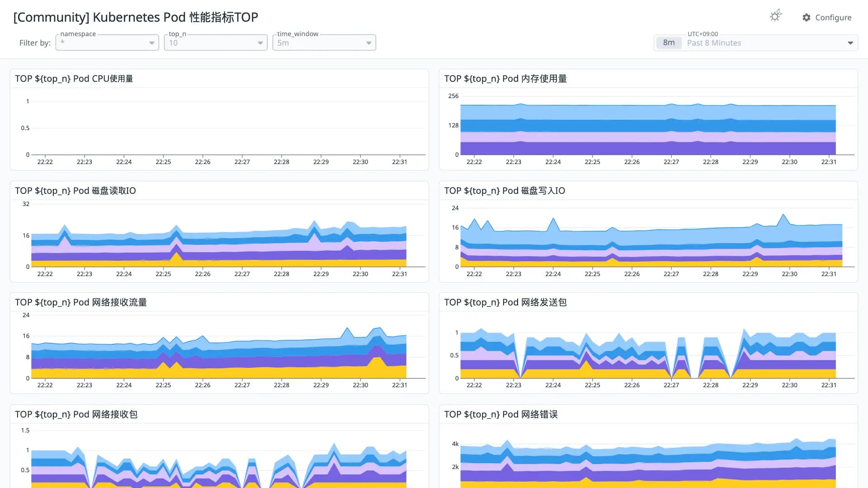Click the Pod 网络接收流量 panel title
Screen dimensions: 868x488
[81, 302]
